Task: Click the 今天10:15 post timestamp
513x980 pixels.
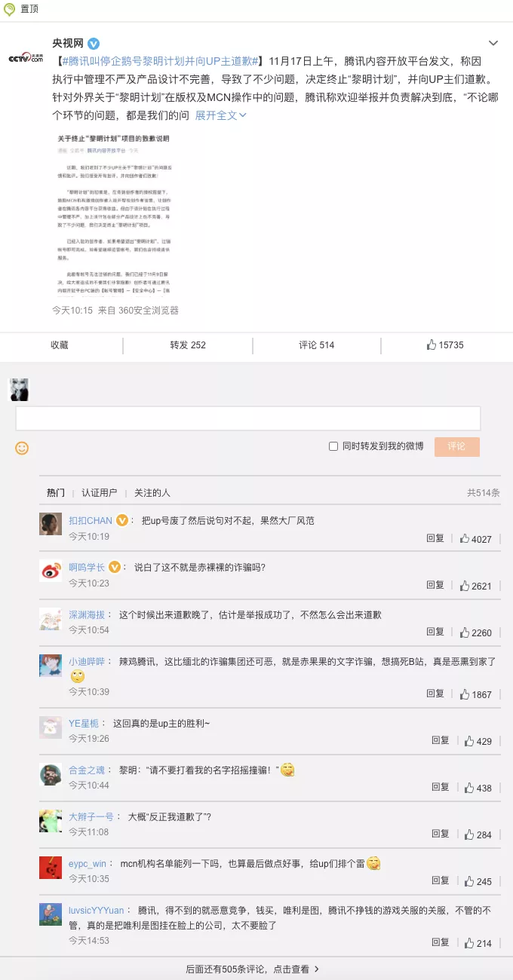Action: tap(72, 310)
